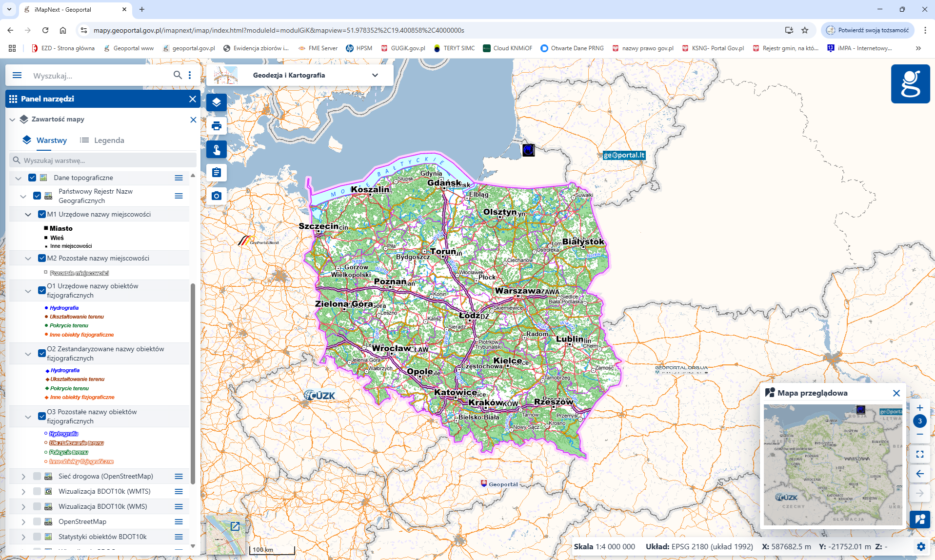Close the Mapa przeglądowa panel
Viewport: 935px width, 560px height.
coord(896,393)
